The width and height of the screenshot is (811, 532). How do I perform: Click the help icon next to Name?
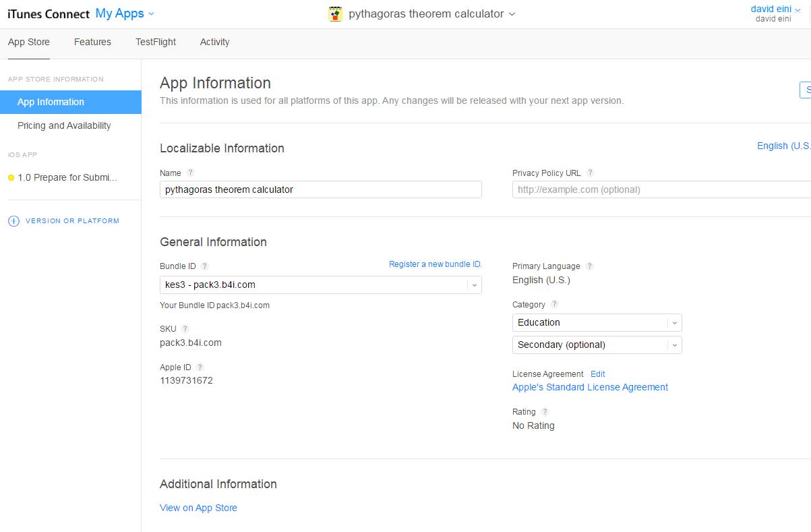click(190, 173)
